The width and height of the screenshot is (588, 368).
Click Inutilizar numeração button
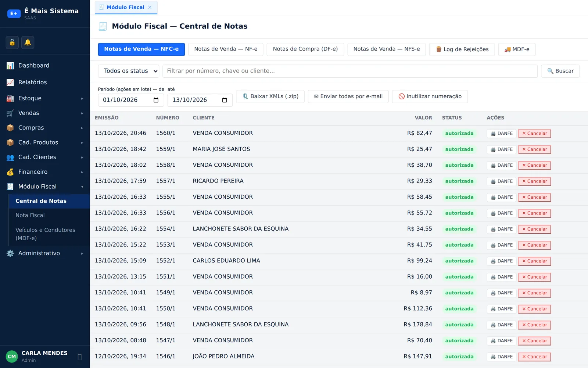coord(430,96)
